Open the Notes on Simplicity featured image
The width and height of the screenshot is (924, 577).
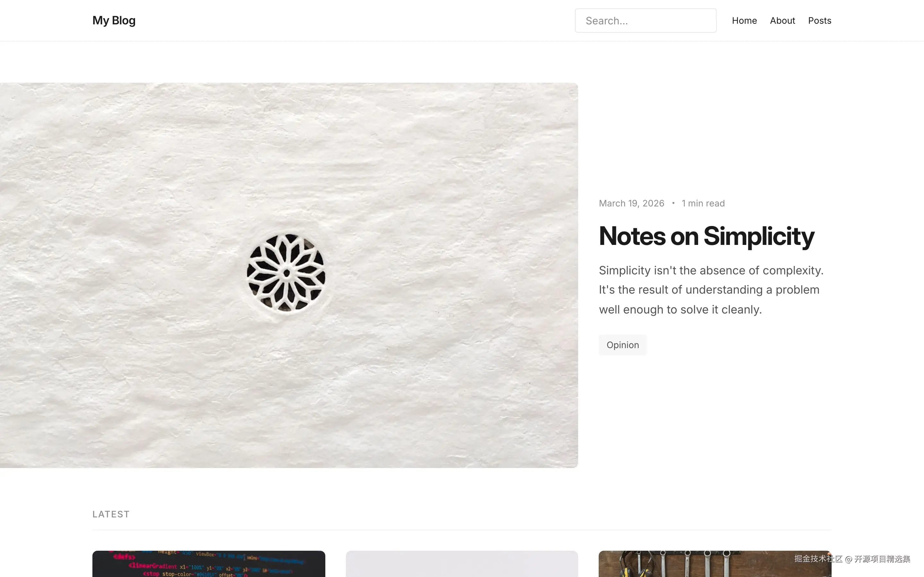(x=289, y=275)
